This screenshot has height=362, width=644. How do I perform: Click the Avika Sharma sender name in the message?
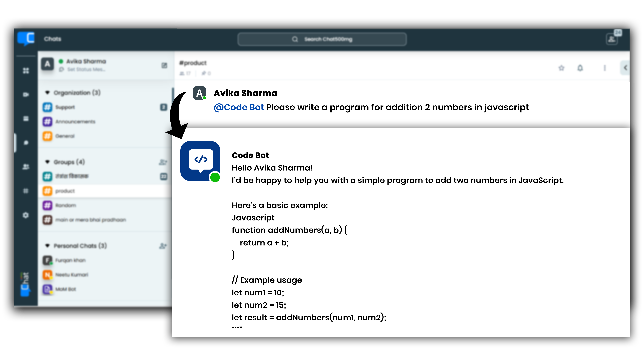(x=246, y=93)
